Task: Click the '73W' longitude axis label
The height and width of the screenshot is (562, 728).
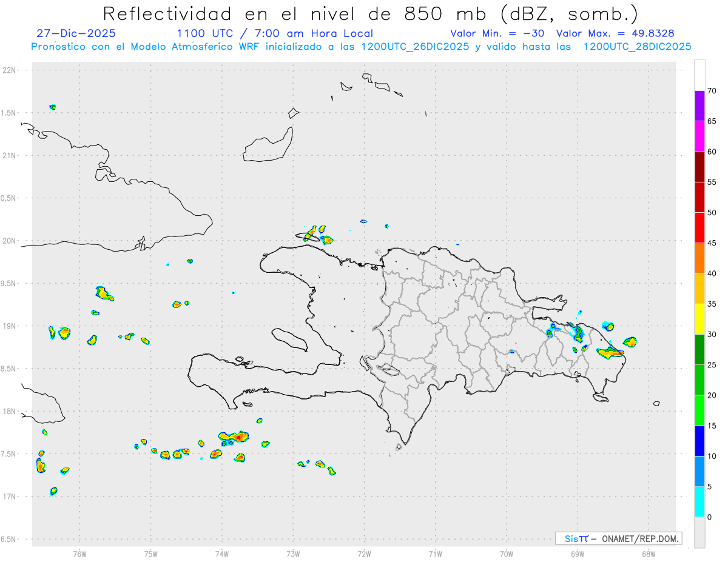Action: coord(293,554)
